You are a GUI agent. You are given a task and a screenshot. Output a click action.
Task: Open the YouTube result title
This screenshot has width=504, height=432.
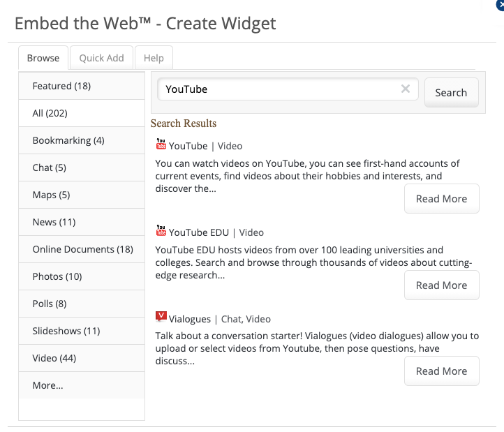(x=188, y=146)
